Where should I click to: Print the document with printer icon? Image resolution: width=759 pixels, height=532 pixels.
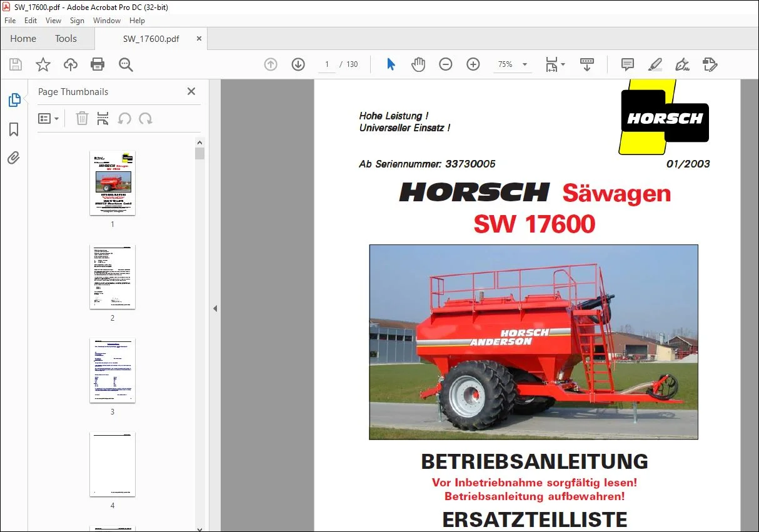tap(98, 64)
